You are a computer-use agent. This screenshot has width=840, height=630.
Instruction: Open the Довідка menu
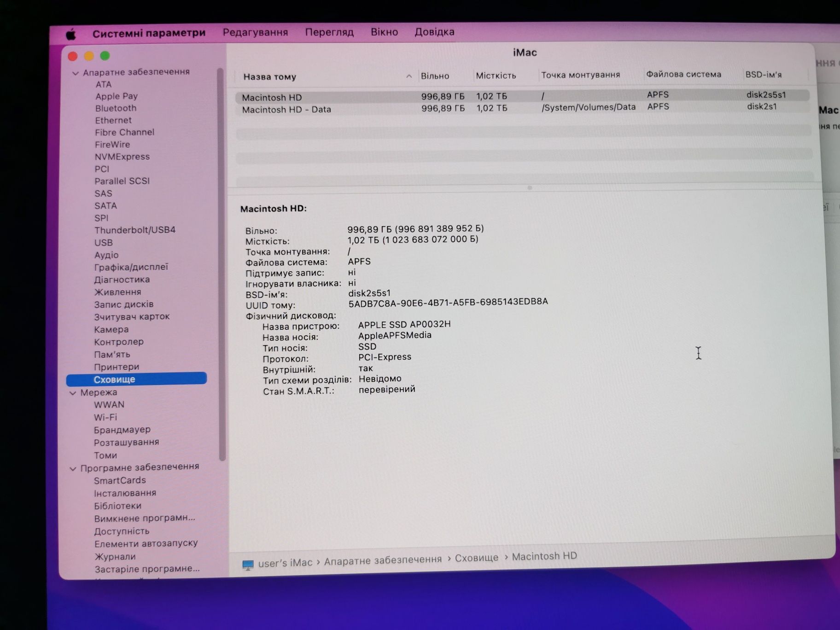(434, 32)
